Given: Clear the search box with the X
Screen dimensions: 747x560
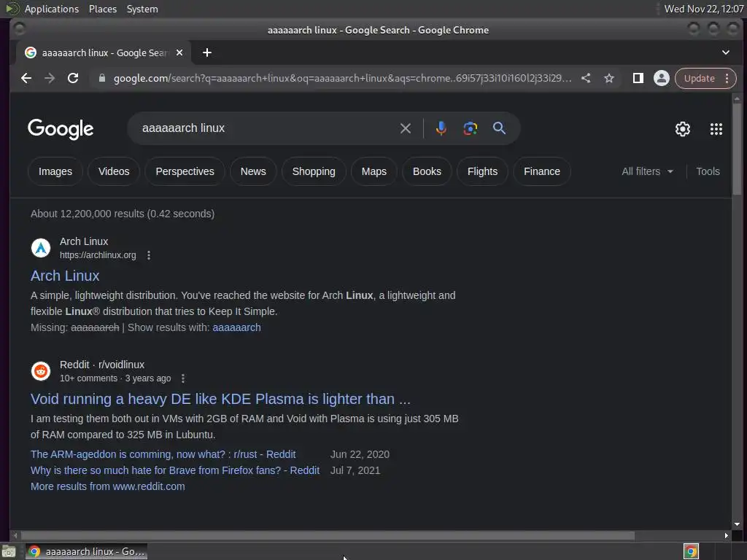Looking at the screenshot, I should 406,128.
